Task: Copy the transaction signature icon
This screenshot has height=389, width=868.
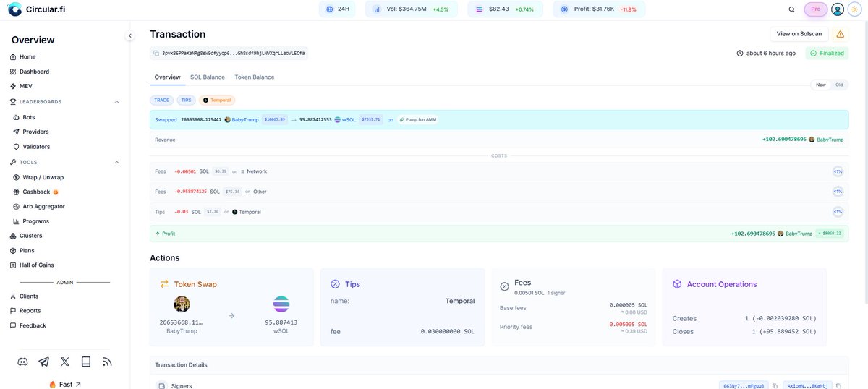Action: coord(156,53)
